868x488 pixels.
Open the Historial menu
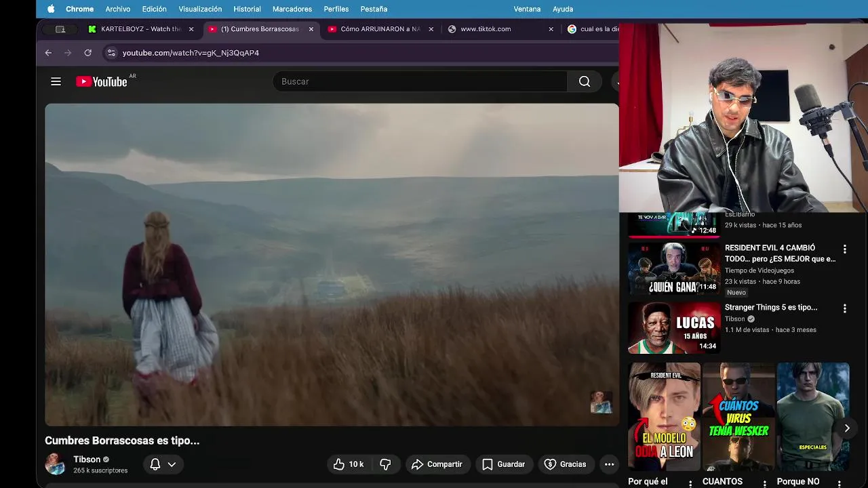tap(247, 9)
